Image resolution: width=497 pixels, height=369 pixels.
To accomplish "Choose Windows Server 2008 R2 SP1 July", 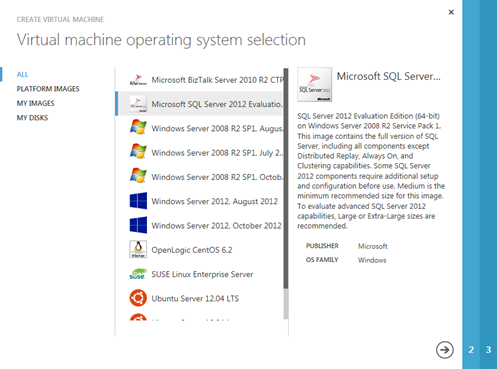I will [200, 153].
